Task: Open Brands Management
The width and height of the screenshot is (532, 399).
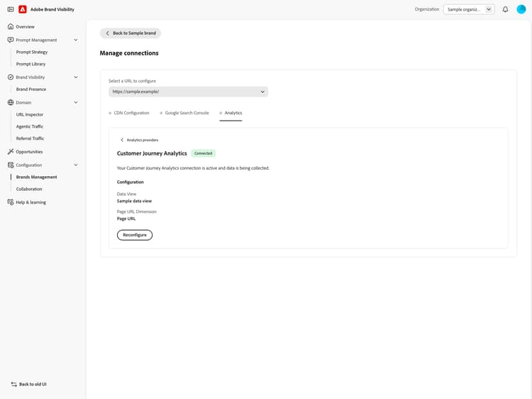Action: click(x=37, y=177)
